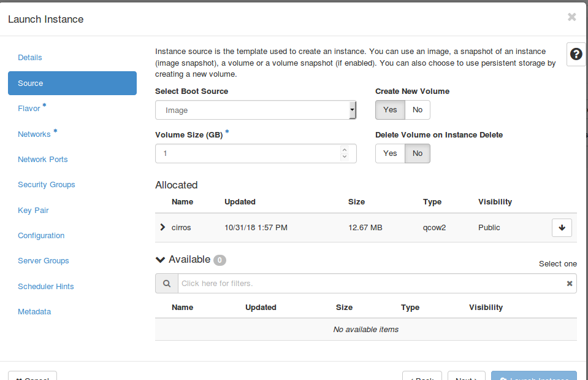Collapse the Available section
Viewport: 588px width, 380px height.
(x=161, y=260)
